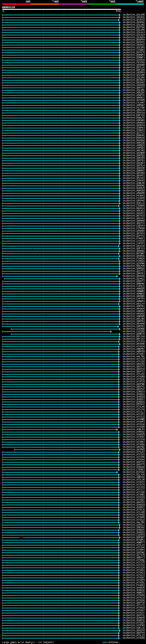Click the green ~80% identity scale segment
This screenshot has height=644, width=146.
(101, 4)
